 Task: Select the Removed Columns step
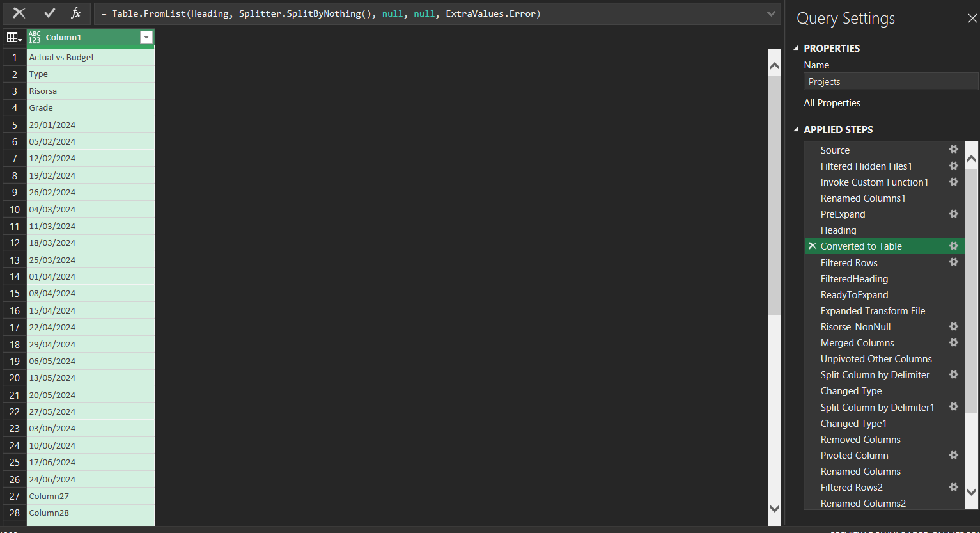(860, 439)
